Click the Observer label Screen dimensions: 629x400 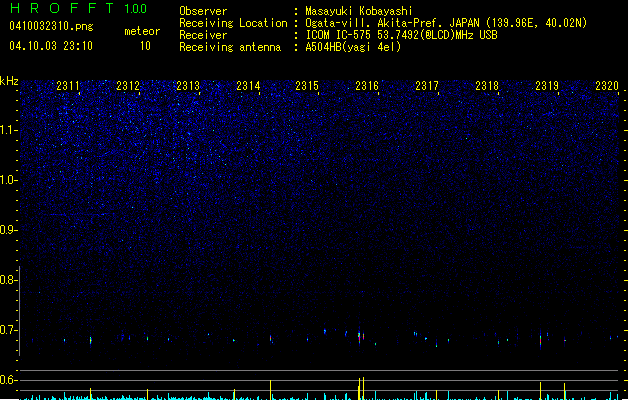pos(203,11)
